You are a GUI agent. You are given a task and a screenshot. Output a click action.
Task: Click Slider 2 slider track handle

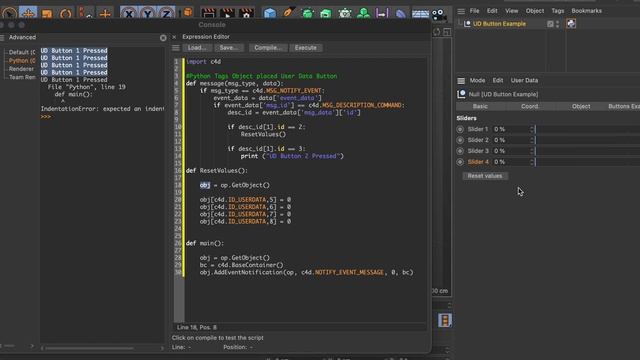pyautogui.click(x=536, y=140)
